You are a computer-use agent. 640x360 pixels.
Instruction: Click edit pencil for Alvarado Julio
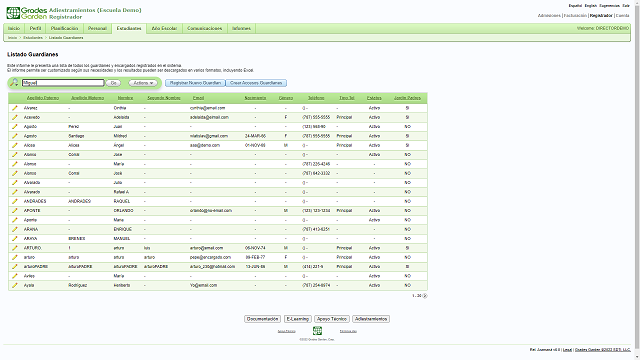(x=15, y=183)
